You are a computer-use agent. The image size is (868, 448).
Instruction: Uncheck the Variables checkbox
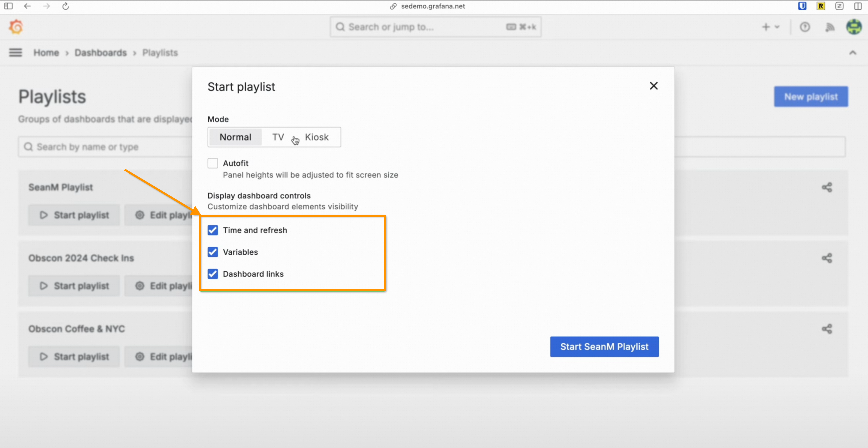[x=213, y=252]
